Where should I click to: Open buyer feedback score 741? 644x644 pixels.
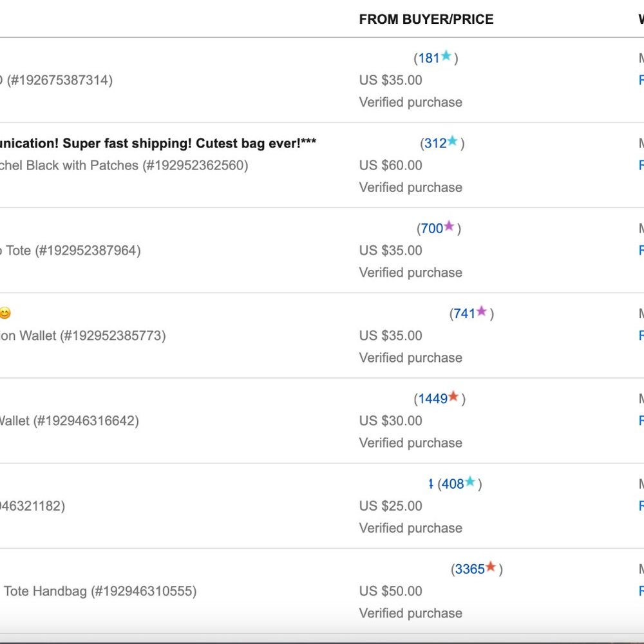[x=464, y=314]
